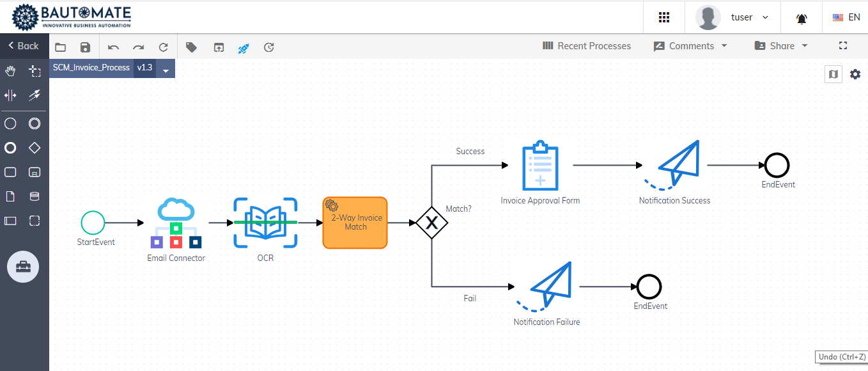
Task: Select the 2-Way Invoice Match task node
Action: pos(355,222)
